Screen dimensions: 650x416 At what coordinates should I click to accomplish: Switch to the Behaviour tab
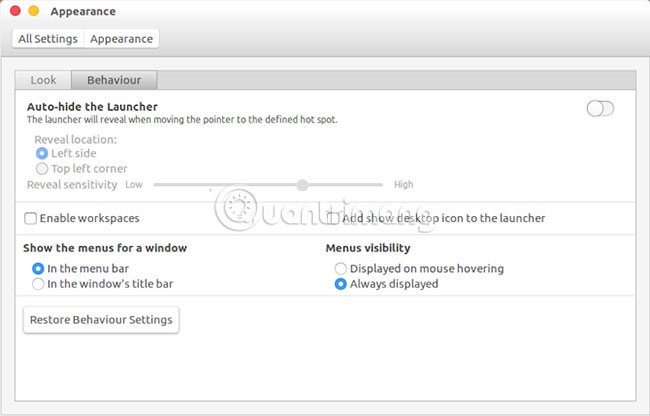click(x=114, y=80)
